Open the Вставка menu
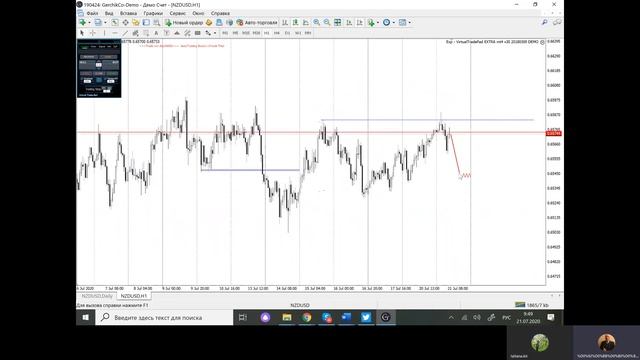 128,13
